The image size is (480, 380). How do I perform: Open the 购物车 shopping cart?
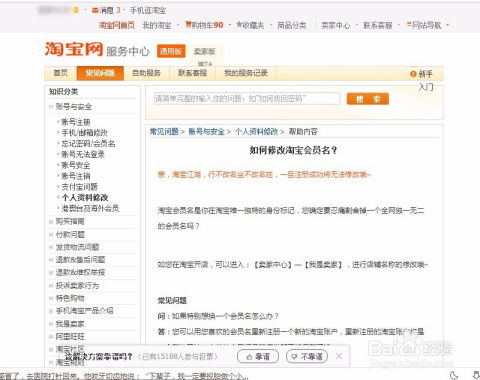pos(204,25)
